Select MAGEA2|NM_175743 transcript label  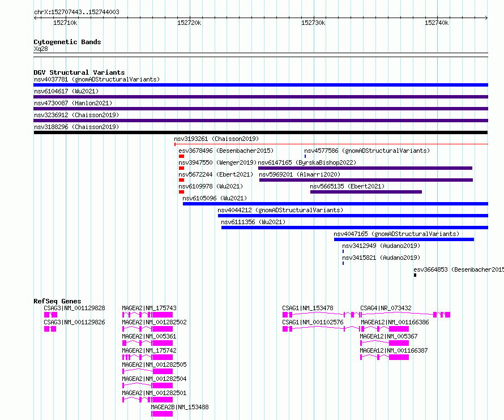(149, 308)
